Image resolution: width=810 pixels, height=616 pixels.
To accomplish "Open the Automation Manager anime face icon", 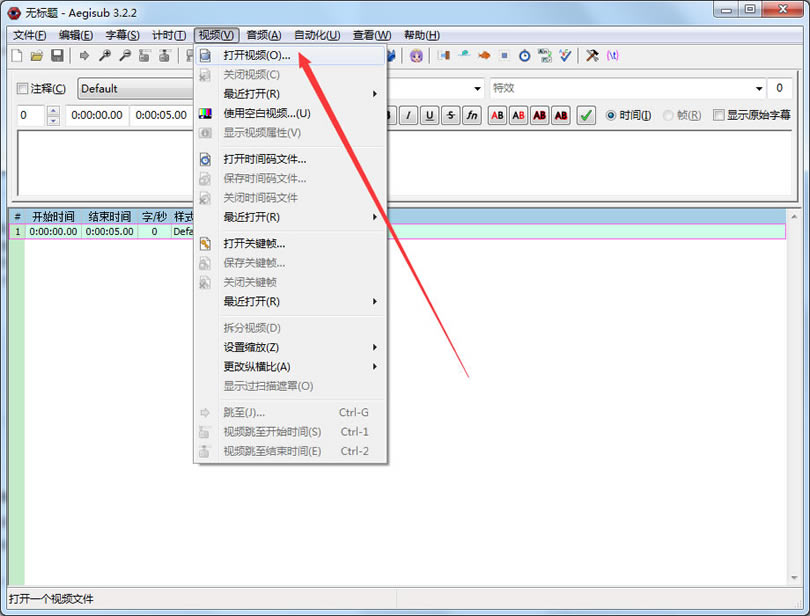I will click(416, 56).
